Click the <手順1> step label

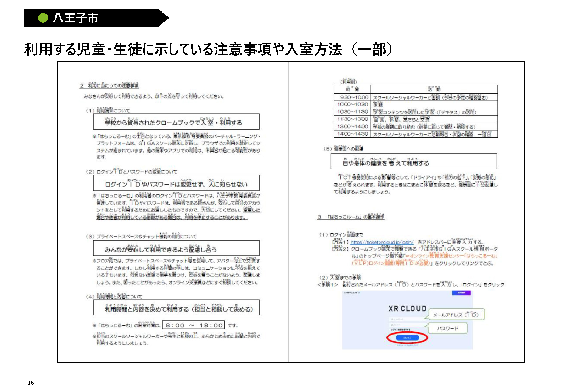(x=328, y=284)
